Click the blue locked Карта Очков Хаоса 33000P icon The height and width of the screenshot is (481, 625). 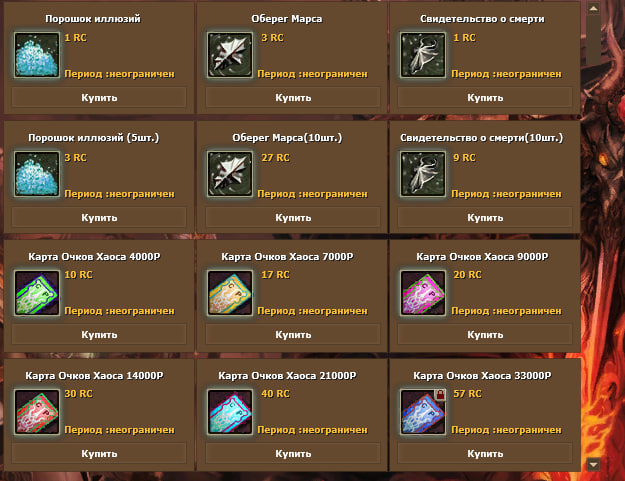(423, 412)
